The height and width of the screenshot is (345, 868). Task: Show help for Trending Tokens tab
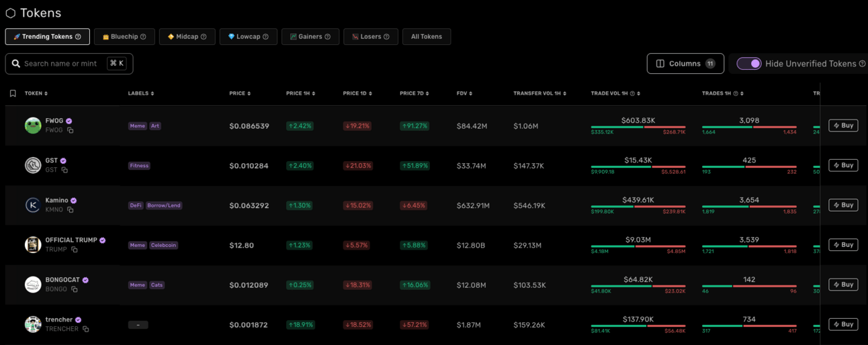pos(78,37)
